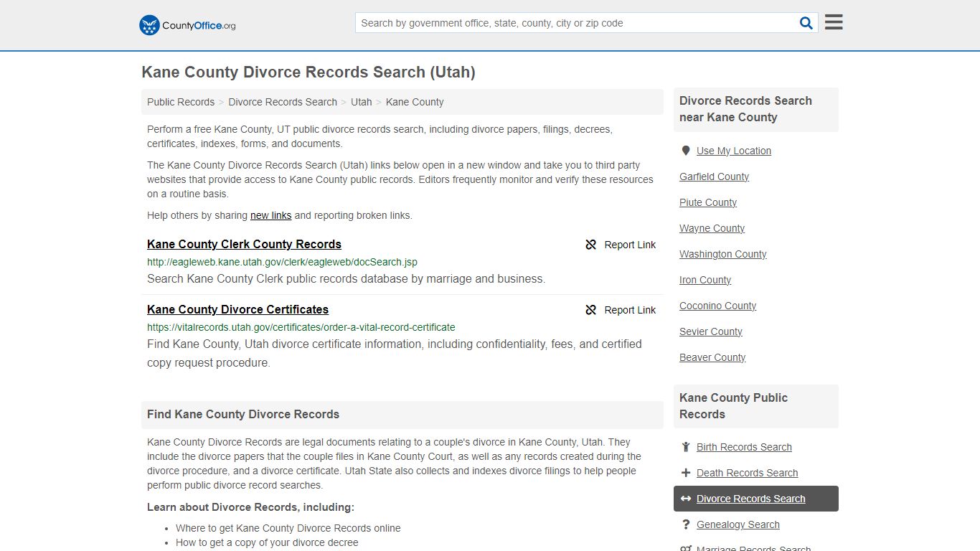Click the Birth Records person icon
Image resolution: width=980 pixels, height=551 pixels.
[686, 447]
